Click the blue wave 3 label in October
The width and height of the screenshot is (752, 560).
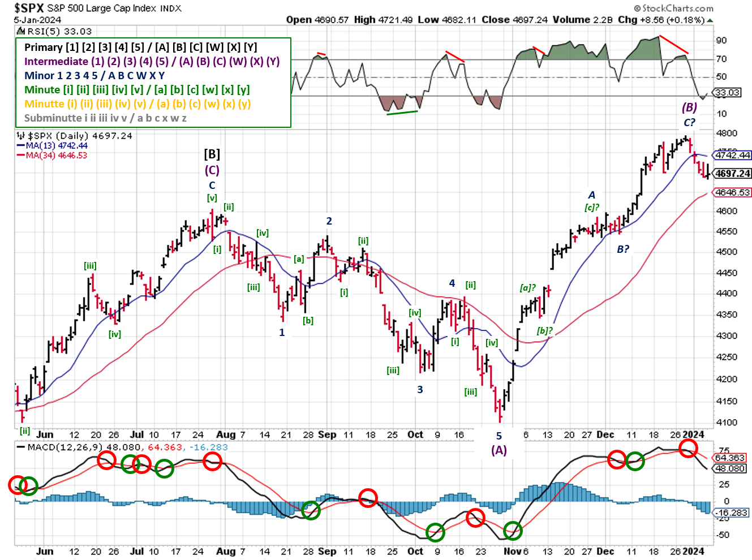click(420, 390)
